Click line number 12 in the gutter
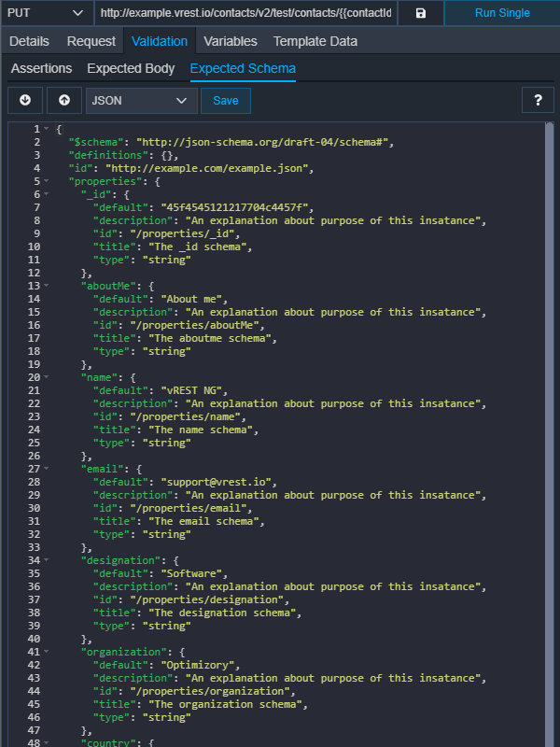This screenshot has width=560, height=747. pos(34,273)
